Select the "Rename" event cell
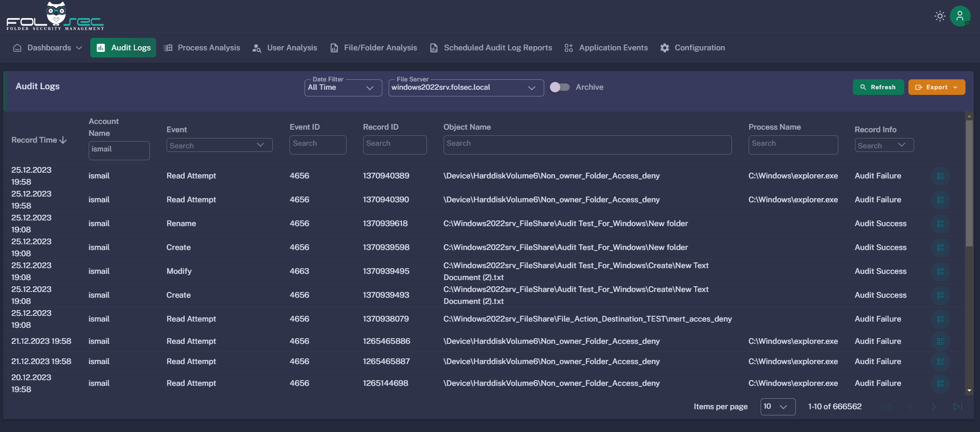The width and height of the screenshot is (980, 432). click(x=181, y=224)
